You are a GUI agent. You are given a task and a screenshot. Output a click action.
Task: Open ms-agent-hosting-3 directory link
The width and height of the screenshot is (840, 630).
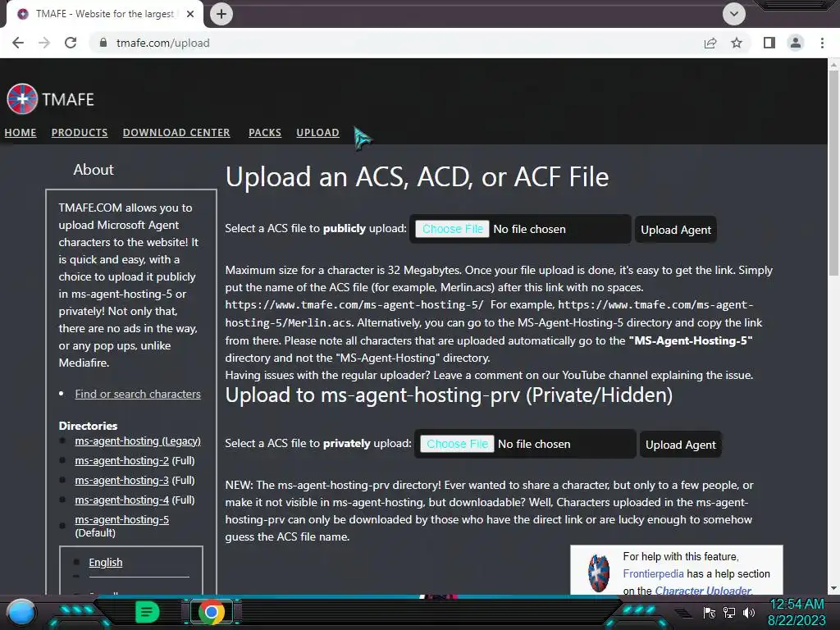coord(121,481)
